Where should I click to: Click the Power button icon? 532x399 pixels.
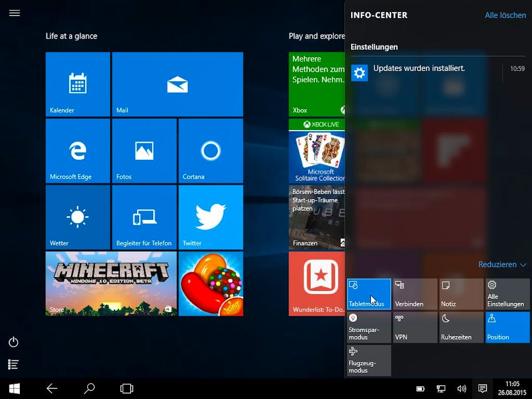point(13,342)
